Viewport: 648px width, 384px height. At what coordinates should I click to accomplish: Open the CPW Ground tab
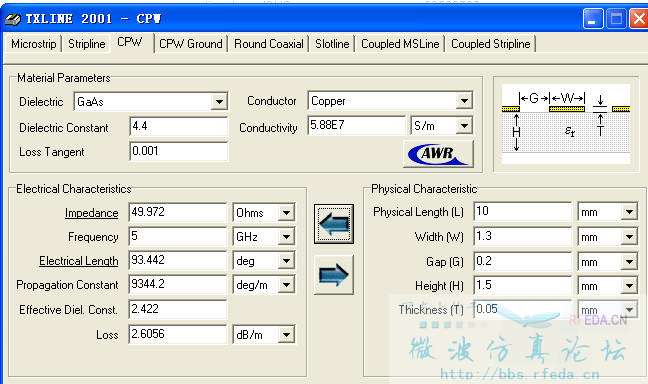191,44
